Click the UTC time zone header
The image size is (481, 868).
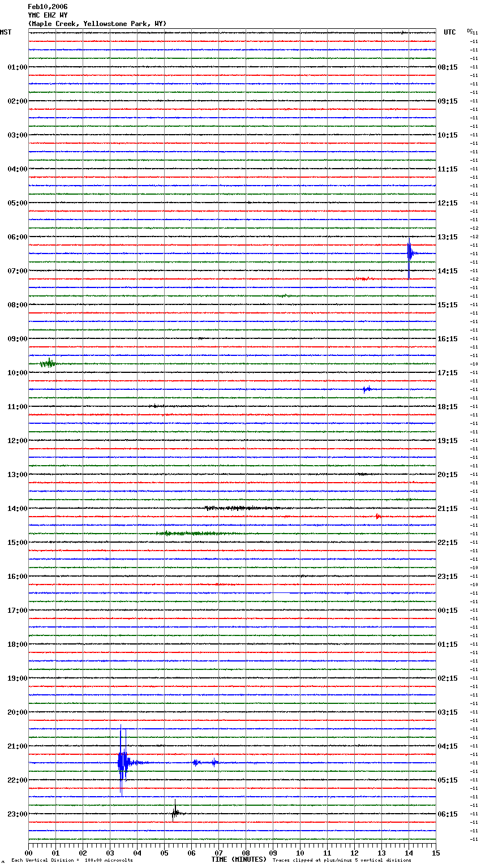tap(450, 32)
